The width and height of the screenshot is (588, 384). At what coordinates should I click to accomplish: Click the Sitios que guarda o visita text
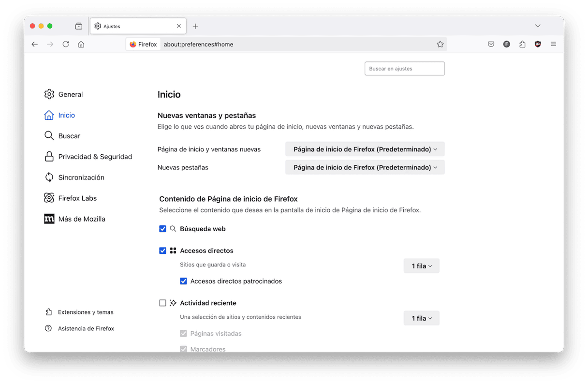pyautogui.click(x=213, y=265)
